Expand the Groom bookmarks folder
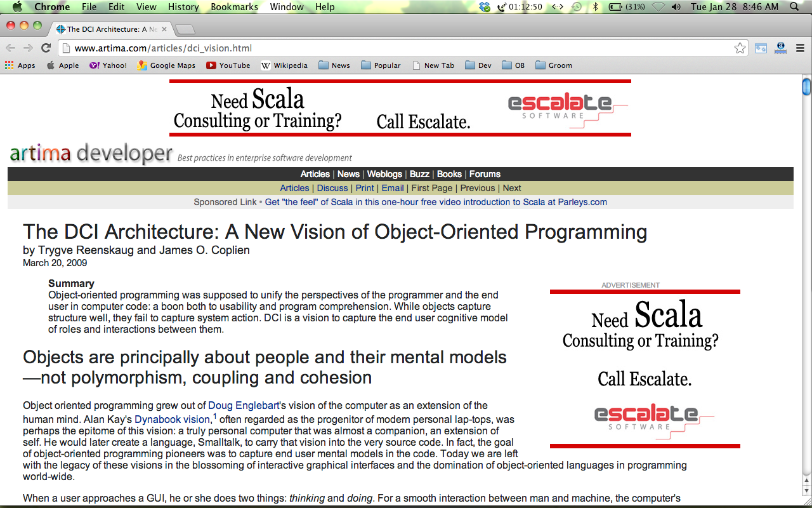 [554, 65]
